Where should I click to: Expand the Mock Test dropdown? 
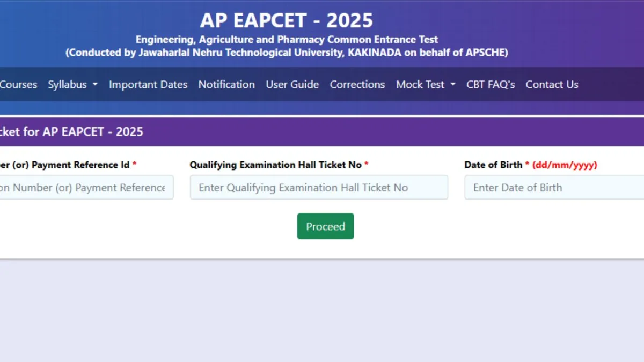click(420, 85)
